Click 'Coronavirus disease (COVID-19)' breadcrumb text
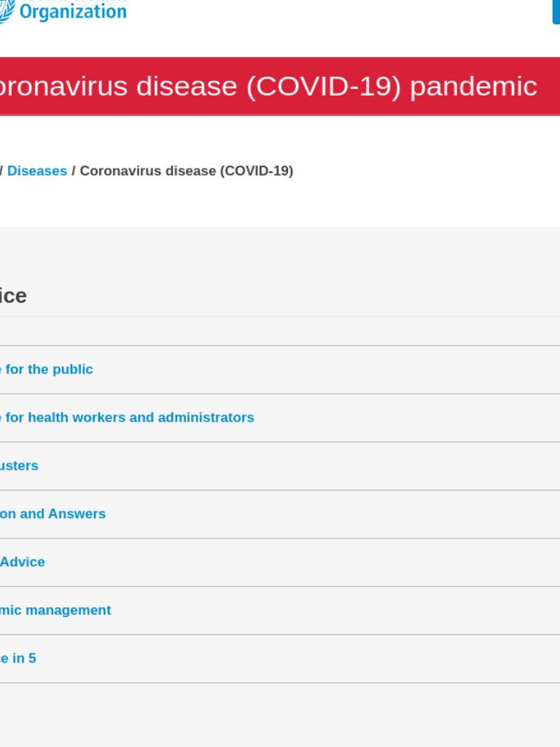This screenshot has height=747, width=560. 186,171
